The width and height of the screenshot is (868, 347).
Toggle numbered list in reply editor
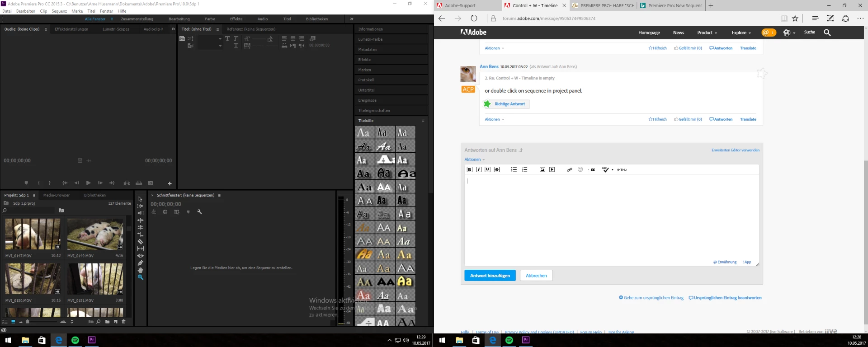[525, 169]
